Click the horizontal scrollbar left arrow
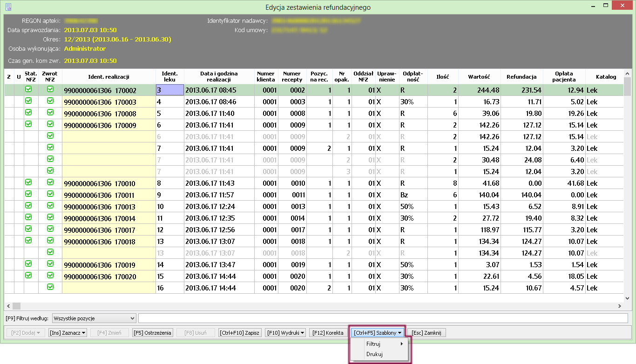 (8, 306)
